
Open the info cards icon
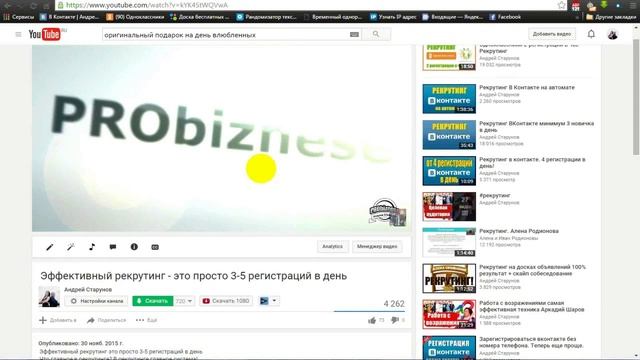(134, 247)
